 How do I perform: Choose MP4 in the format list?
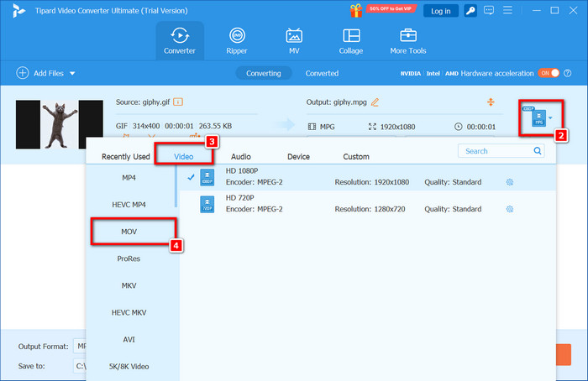[x=129, y=178]
